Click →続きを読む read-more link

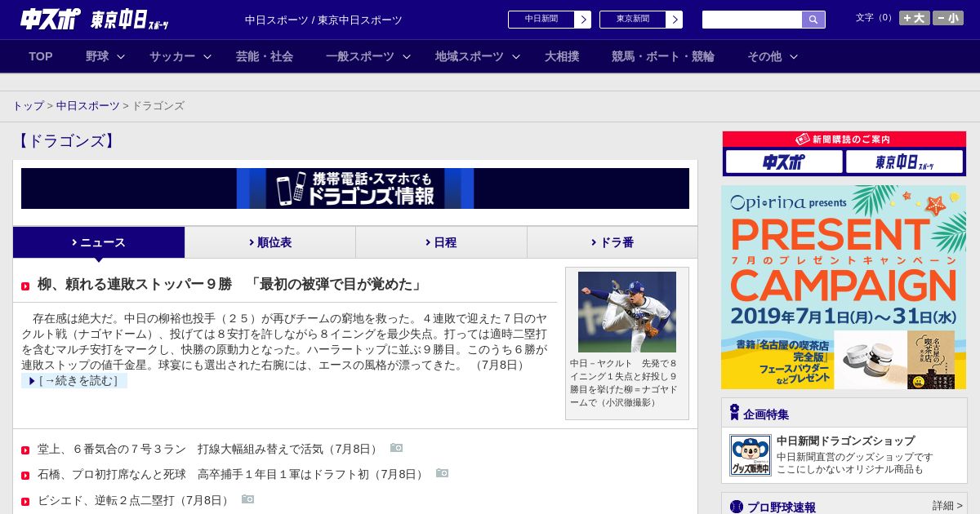(74, 381)
